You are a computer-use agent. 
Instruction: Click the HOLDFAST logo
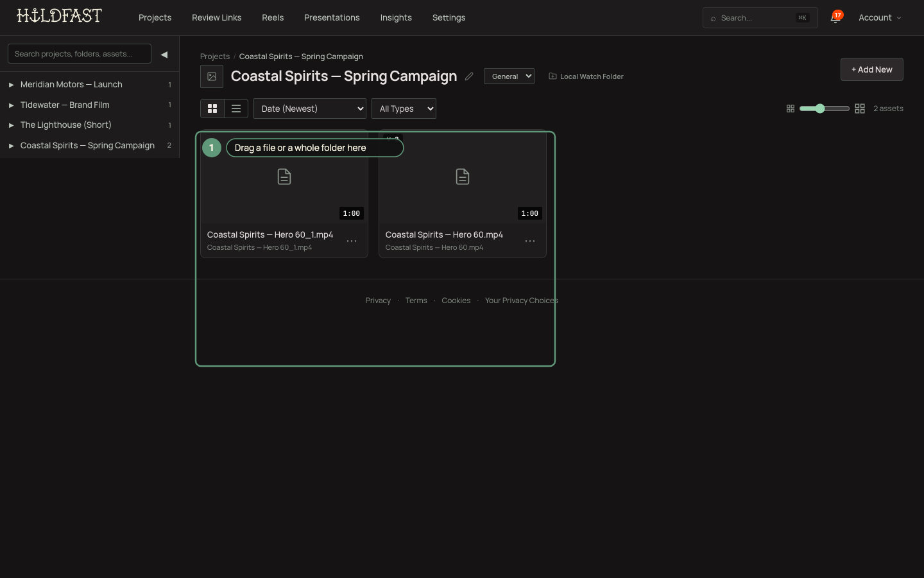click(59, 15)
